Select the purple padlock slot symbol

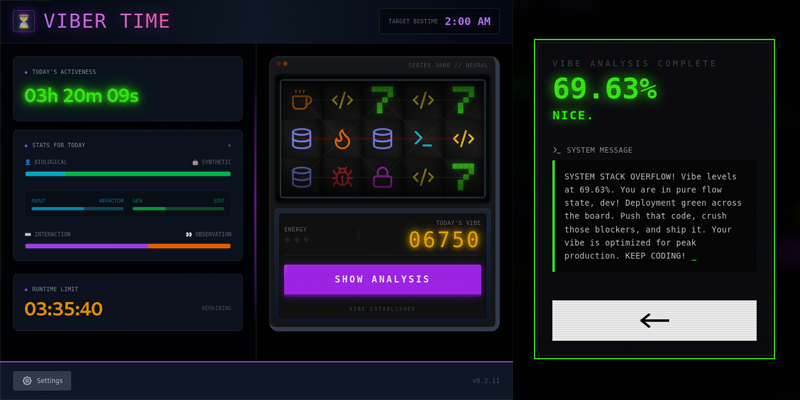point(382,177)
